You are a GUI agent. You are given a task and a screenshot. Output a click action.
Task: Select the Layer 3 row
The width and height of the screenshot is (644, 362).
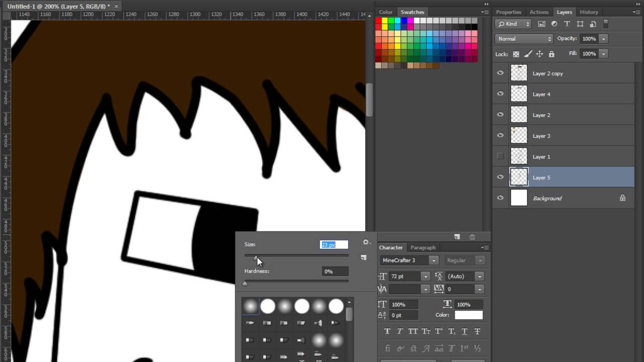563,136
